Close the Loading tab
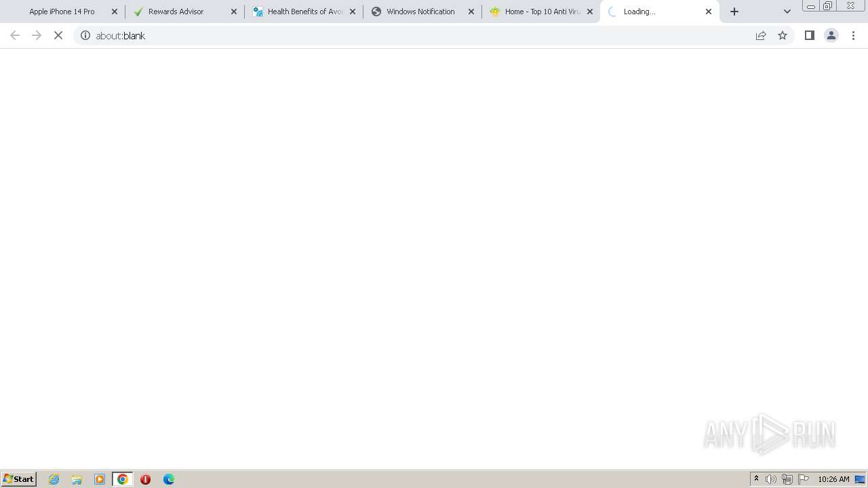The image size is (868, 488). (709, 12)
